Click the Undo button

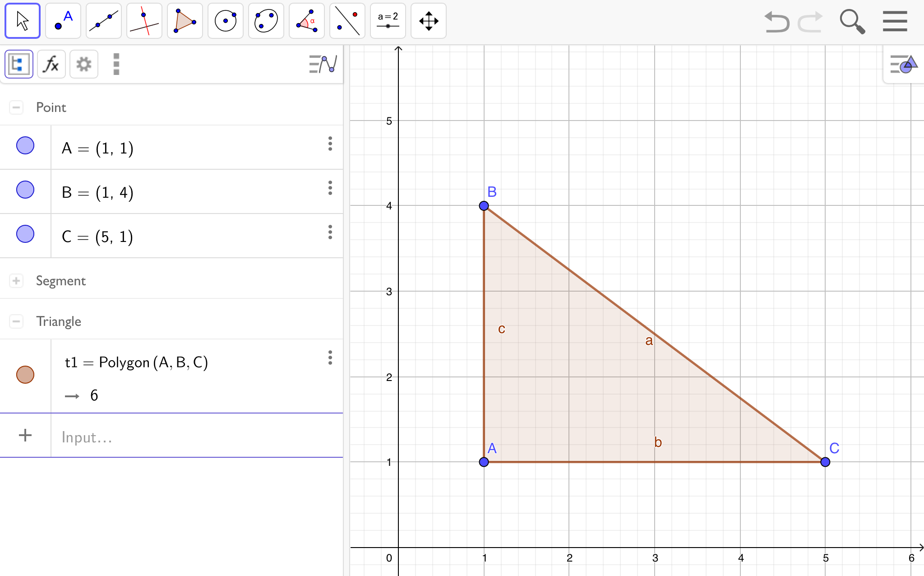pyautogui.click(x=776, y=21)
